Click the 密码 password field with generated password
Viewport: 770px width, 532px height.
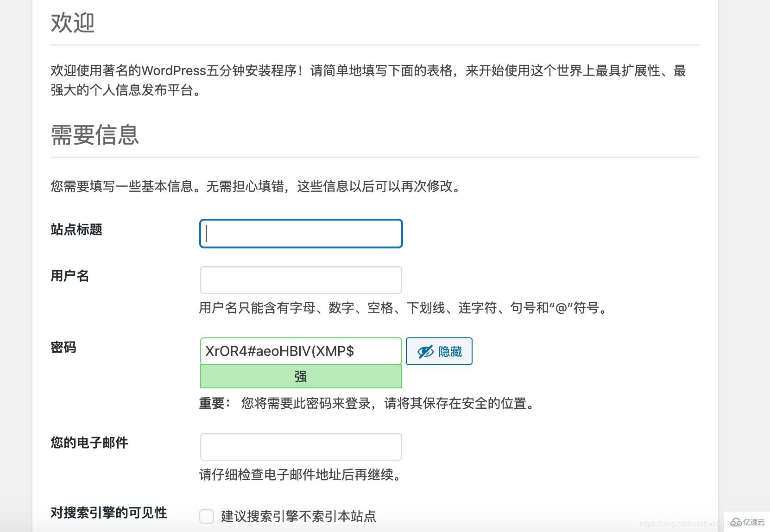click(x=301, y=351)
